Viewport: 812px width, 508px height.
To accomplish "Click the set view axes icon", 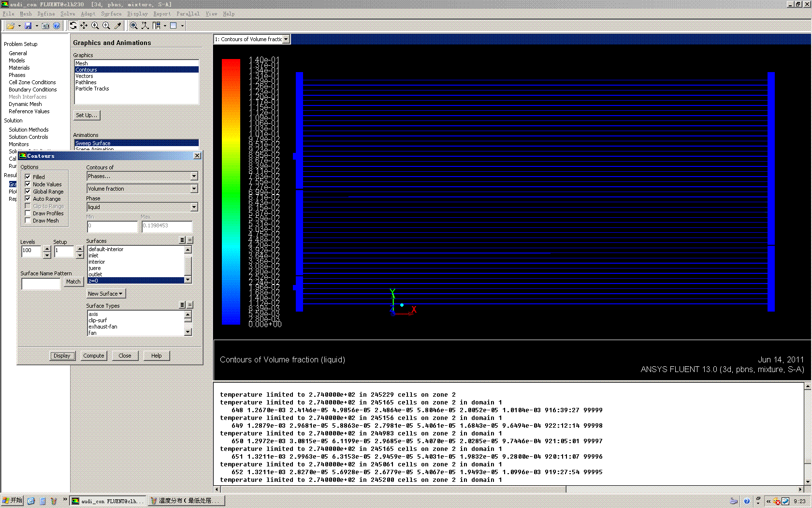I will [145, 26].
